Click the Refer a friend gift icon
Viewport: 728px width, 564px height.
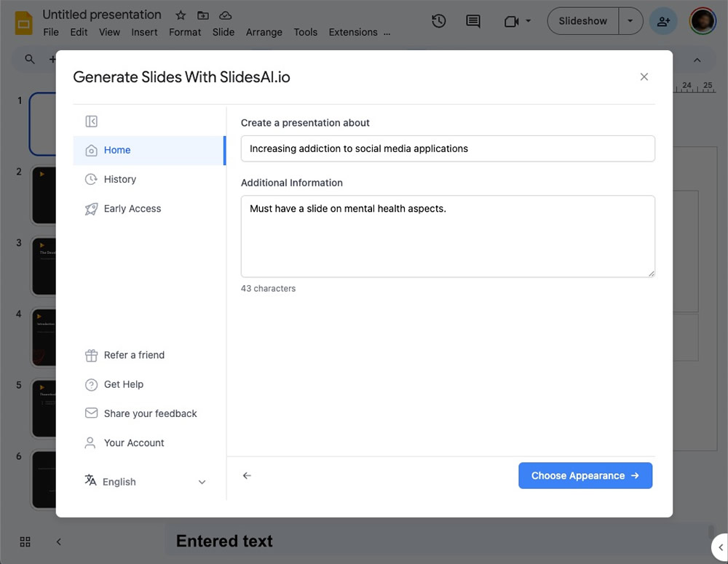pos(92,356)
